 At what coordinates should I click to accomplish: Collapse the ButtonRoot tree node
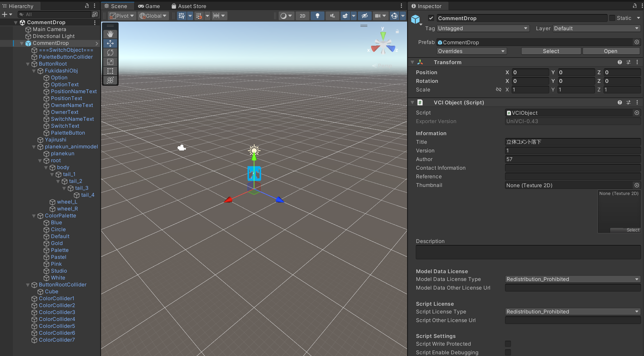(x=28, y=64)
